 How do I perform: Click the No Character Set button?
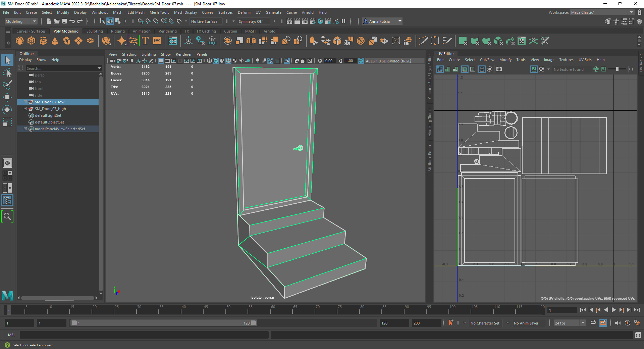click(x=485, y=323)
